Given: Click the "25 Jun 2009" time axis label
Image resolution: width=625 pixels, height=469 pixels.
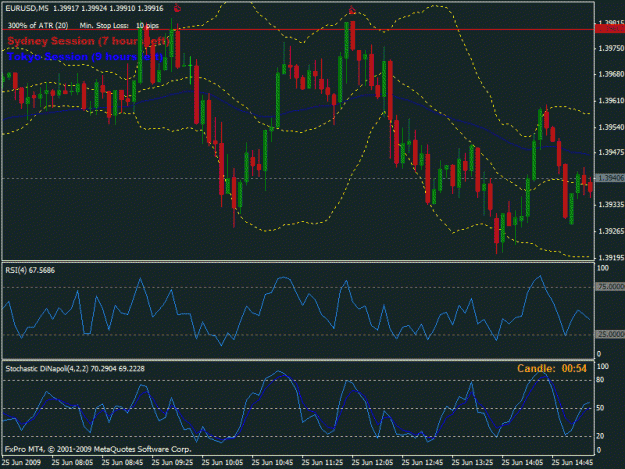Looking at the screenshot, I should [22, 463].
